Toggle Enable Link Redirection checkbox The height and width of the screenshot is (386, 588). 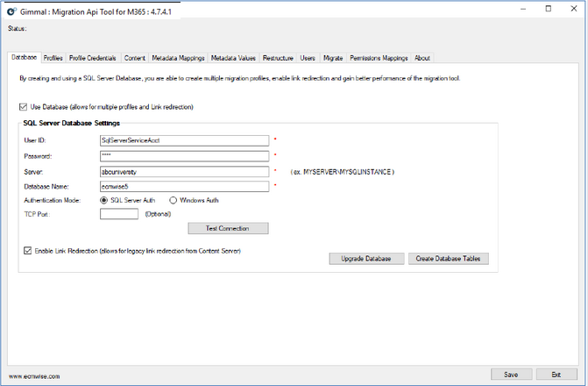click(x=27, y=251)
